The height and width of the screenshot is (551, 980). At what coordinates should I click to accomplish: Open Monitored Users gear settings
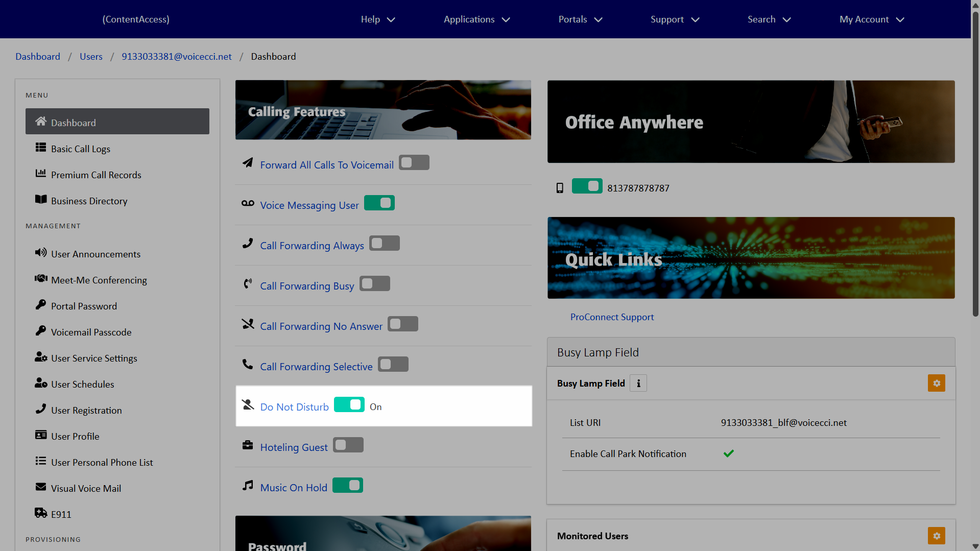click(936, 536)
